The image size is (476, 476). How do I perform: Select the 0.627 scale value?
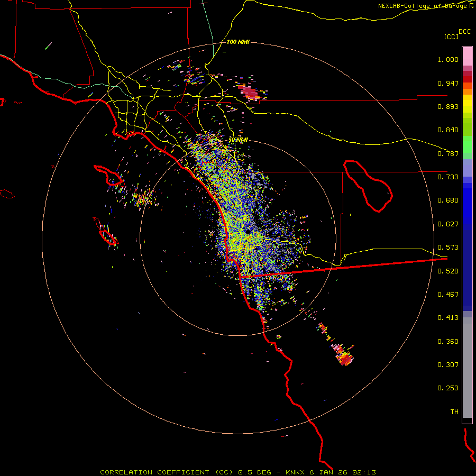448,224
